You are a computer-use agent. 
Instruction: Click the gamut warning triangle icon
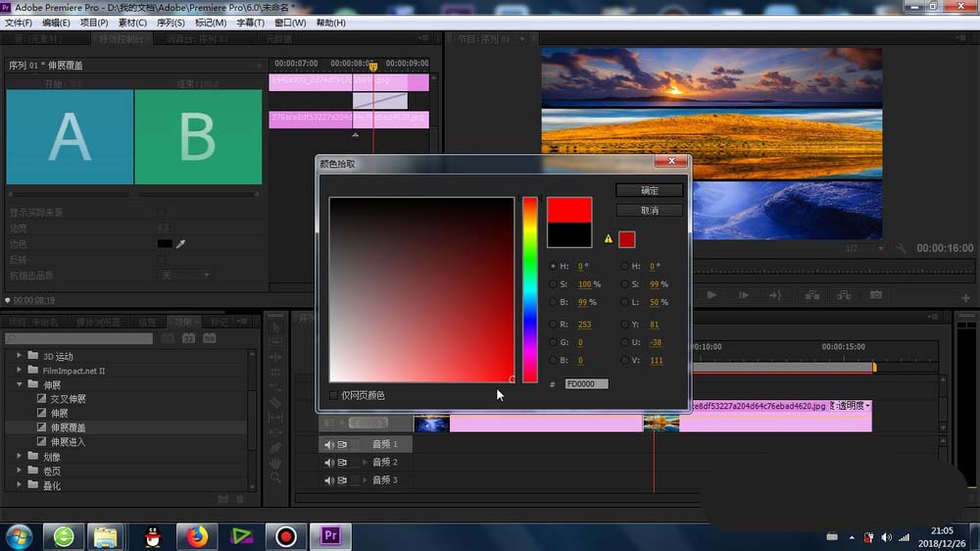coord(609,239)
